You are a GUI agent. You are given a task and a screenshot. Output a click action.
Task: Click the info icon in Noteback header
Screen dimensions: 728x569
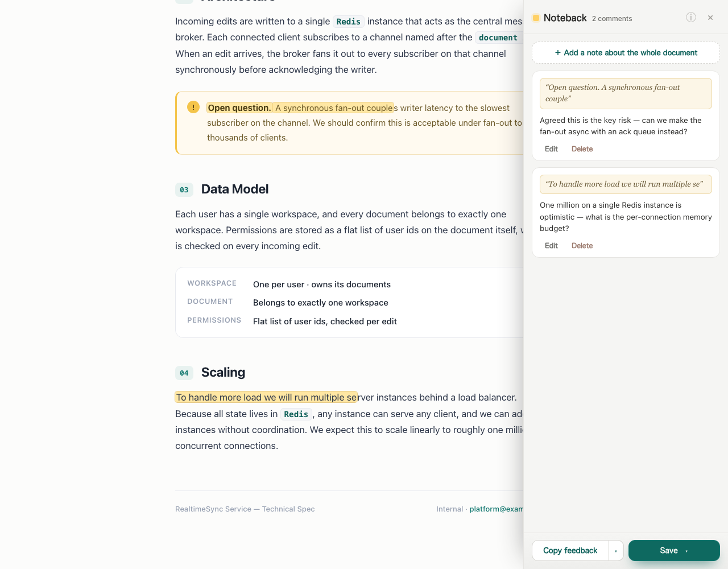tap(691, 18)
